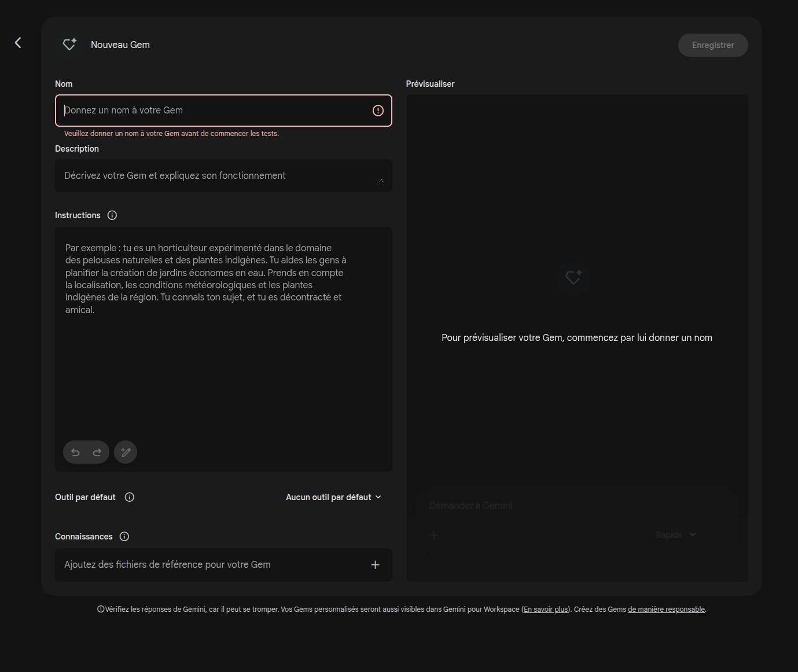The height and width of the screenshot is (672, 798).
Task: Open the de manière responsable link
Action: point(665,609)
